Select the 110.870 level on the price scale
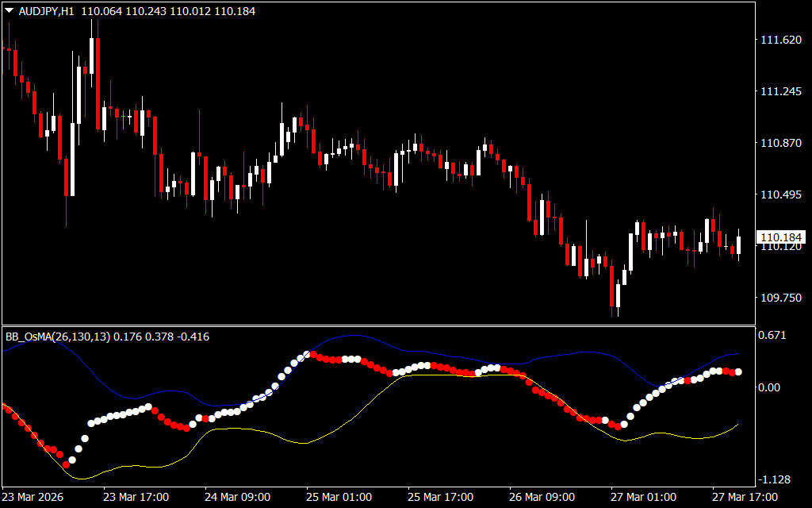812x508 pixels. 780,143
